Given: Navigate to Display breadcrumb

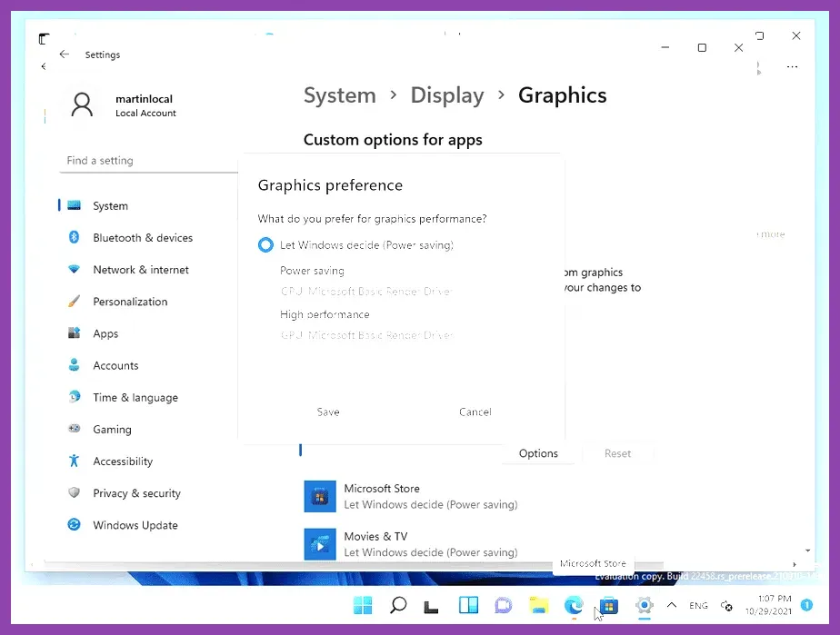Looking at the screenshot, I should pyautogui.click(x=447, y=95).
